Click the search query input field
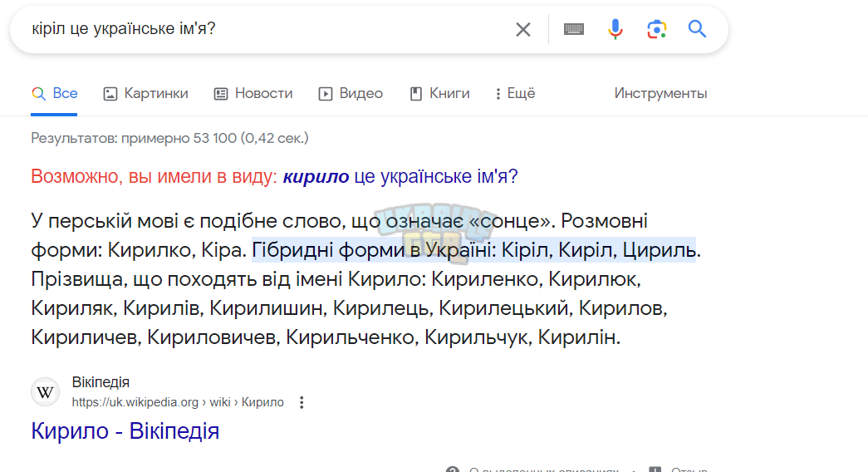 [266, 29]
